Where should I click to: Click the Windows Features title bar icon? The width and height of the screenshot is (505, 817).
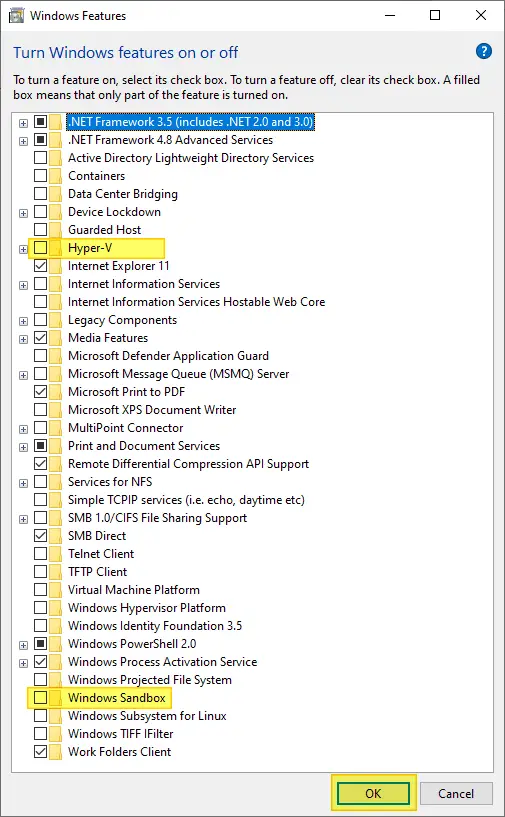click(x=17, y=16)
